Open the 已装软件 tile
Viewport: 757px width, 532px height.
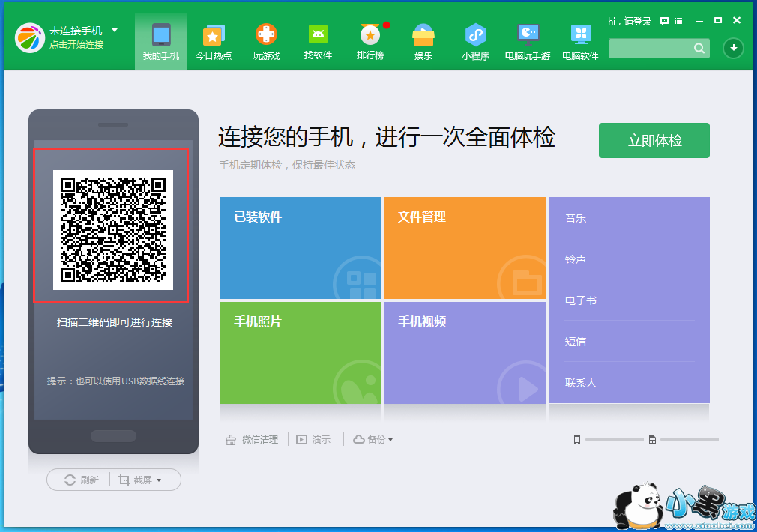tap(301, 248)
